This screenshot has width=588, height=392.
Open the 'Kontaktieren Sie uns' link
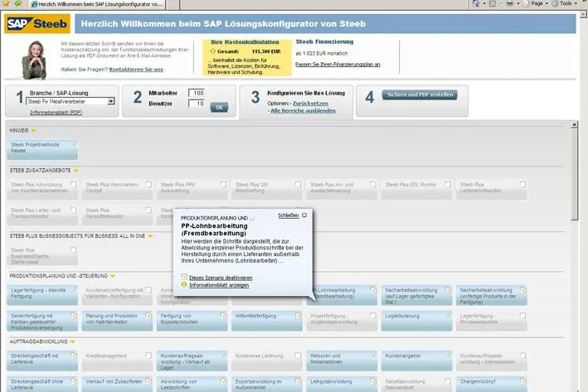click(136, 70)
